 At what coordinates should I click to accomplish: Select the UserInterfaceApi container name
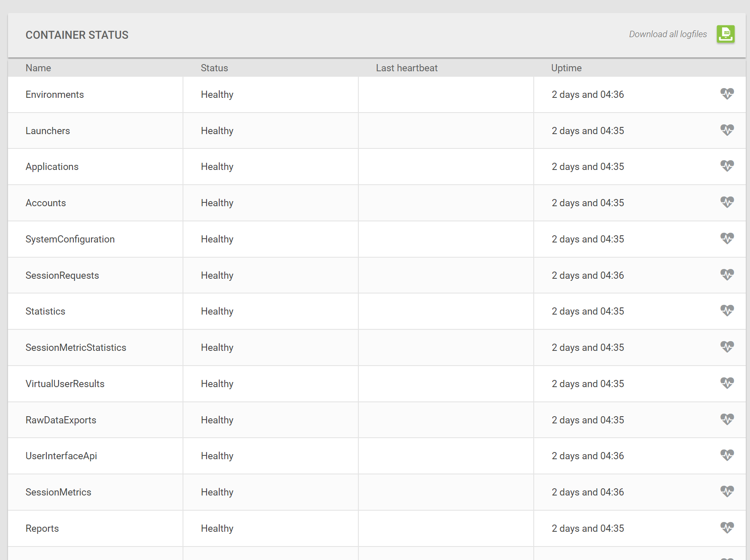(61, 456)
